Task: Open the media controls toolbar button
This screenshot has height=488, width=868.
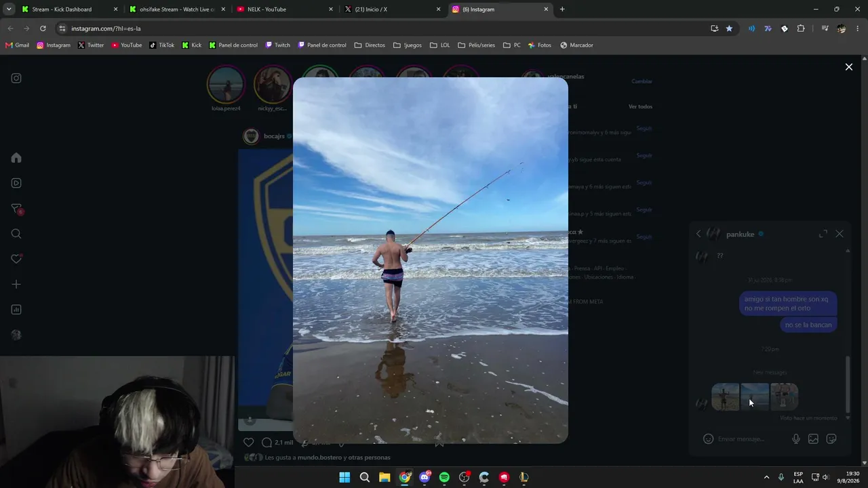Action: [x=825, y=28]
